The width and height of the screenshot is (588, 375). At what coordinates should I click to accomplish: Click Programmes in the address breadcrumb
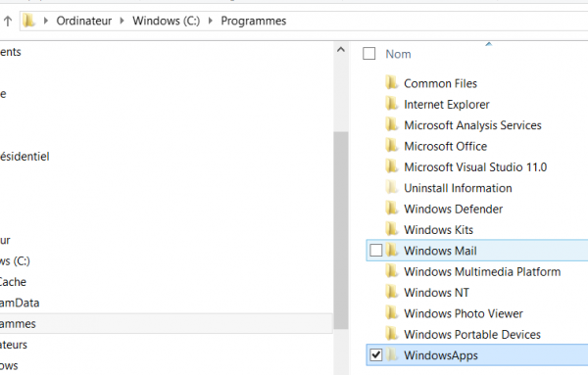[x=254, y=21]
